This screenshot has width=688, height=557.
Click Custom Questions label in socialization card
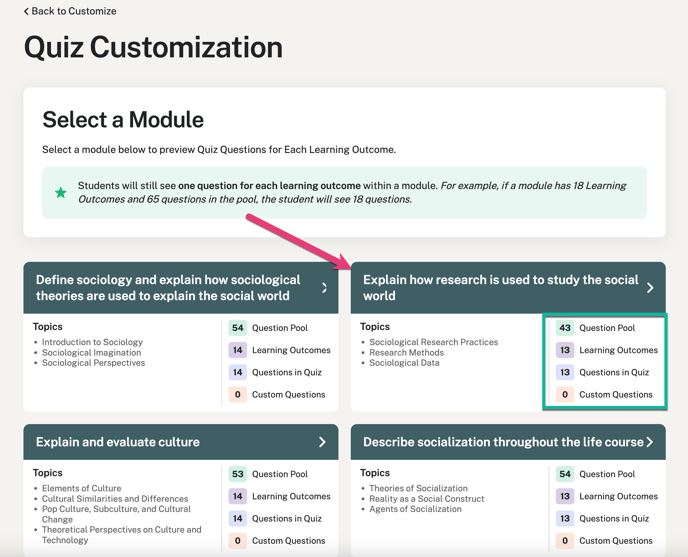coord(616,541)
